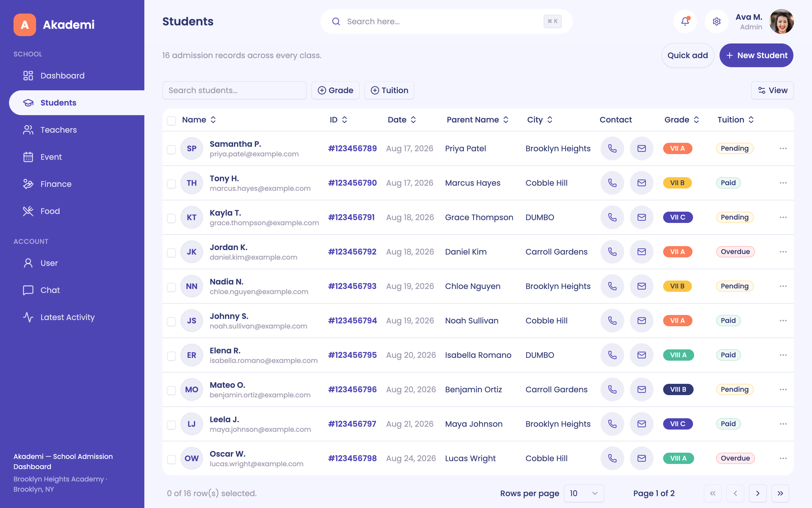812x508 pixels.
Task: Click the Quick add button
Action: point(687,55)
